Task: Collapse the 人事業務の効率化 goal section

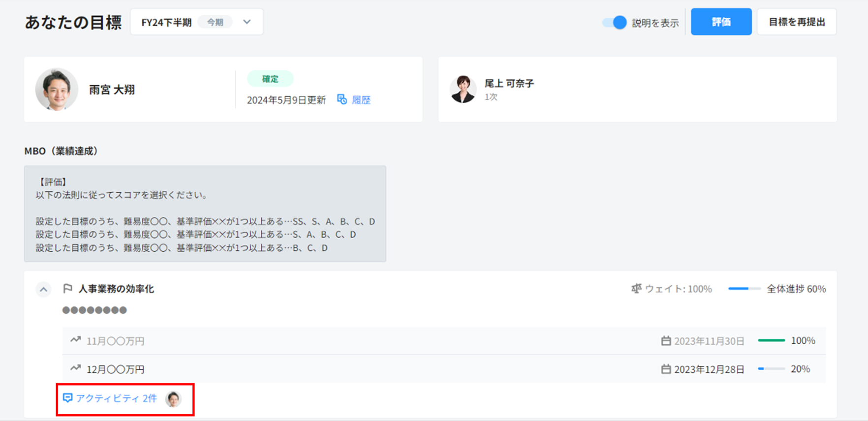Action: (x=43, y=290)
